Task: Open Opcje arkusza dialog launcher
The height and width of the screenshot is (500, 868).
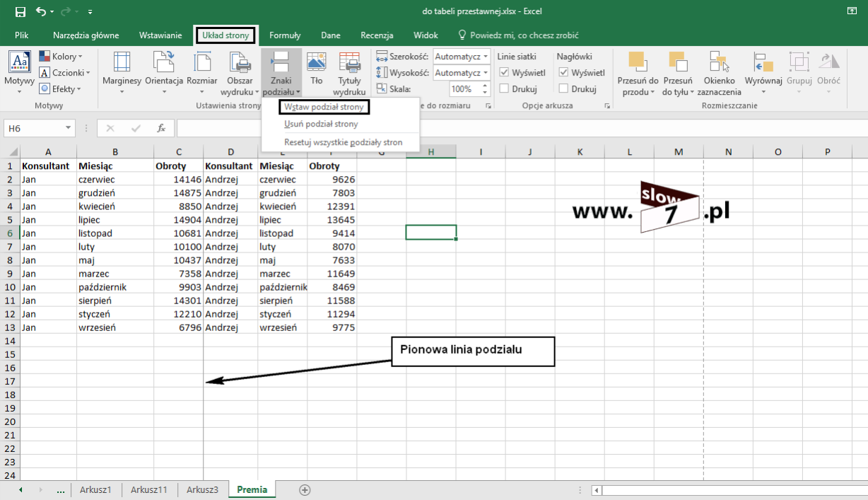Action: [x=607, y=105]
